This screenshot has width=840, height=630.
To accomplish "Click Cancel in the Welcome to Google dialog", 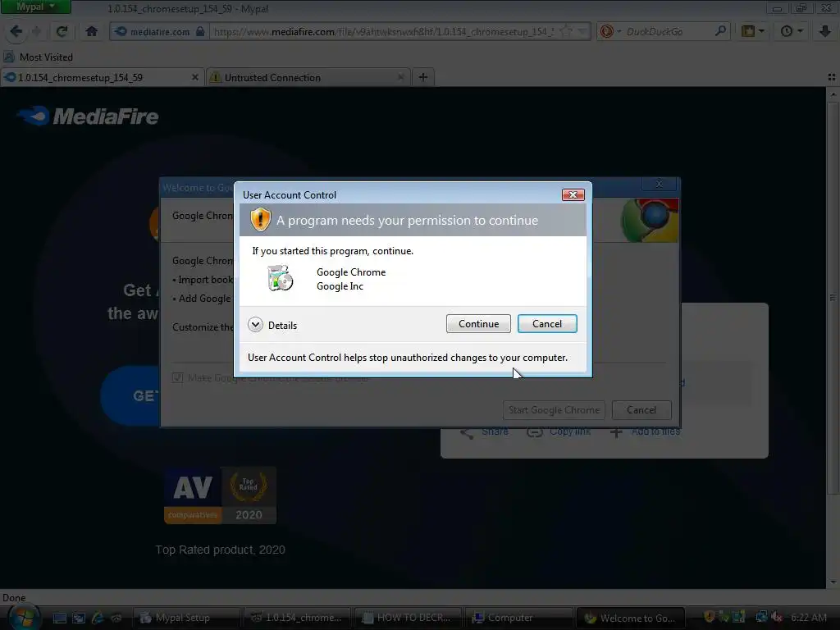I will point(641,410).
